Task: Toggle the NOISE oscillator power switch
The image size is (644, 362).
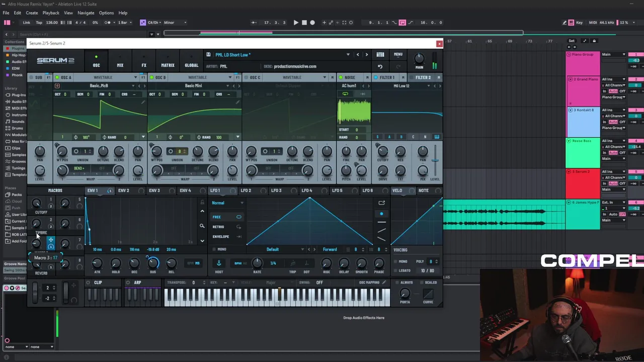Action: click(x=341, y=77)
